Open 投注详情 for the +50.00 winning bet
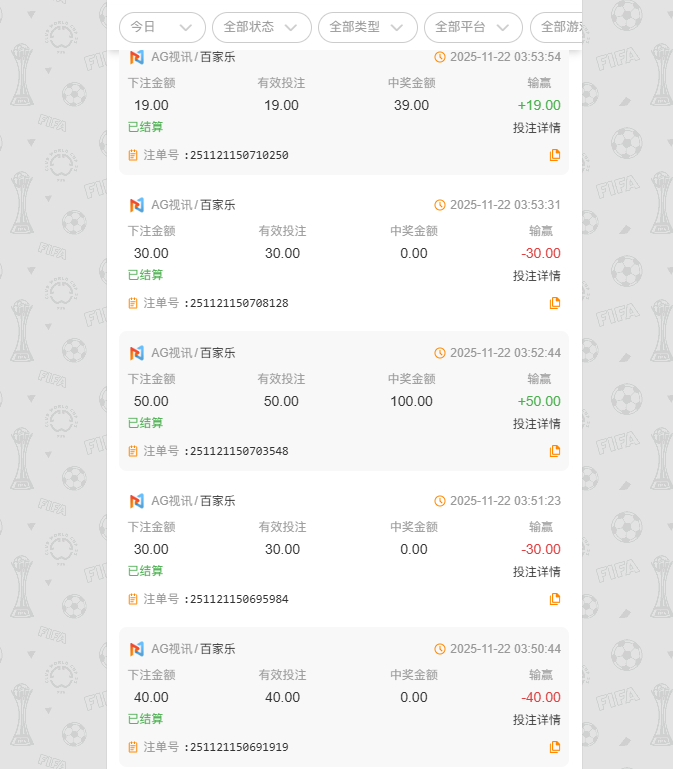 [537, 424]
